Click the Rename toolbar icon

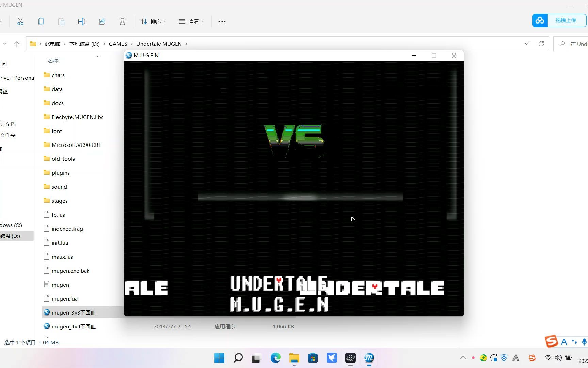82,21
